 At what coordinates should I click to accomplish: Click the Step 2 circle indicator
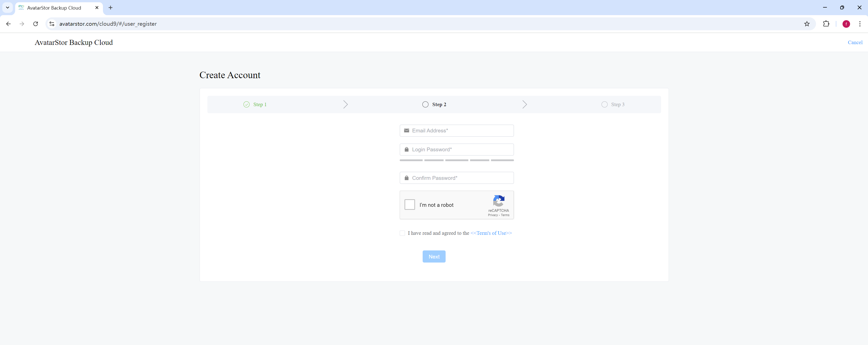coord(425,104)
